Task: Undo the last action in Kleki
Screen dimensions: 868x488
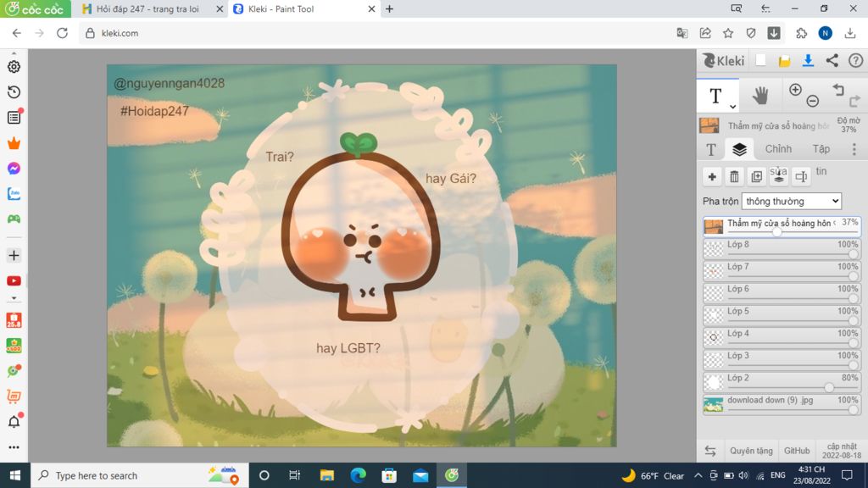Action: 838,90
